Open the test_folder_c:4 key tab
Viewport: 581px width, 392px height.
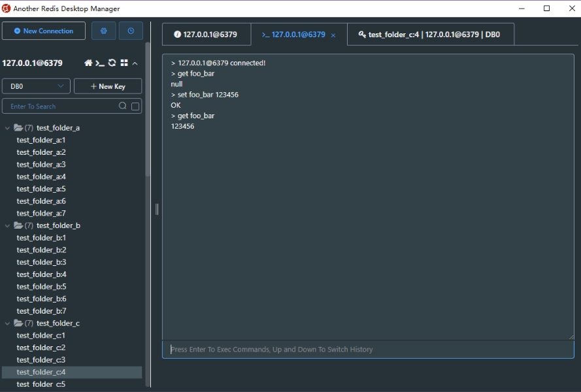(x=430, y=35)
